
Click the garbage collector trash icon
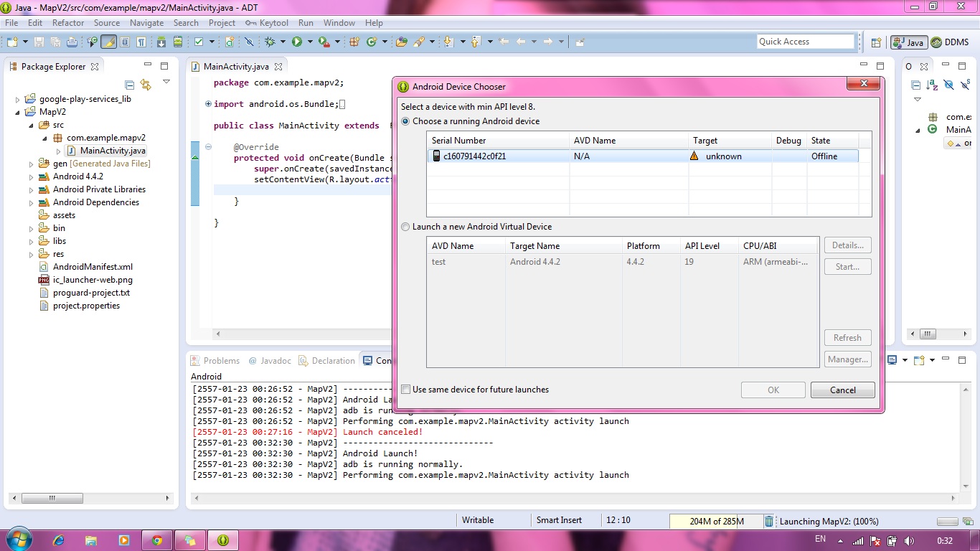pos(769,522)
